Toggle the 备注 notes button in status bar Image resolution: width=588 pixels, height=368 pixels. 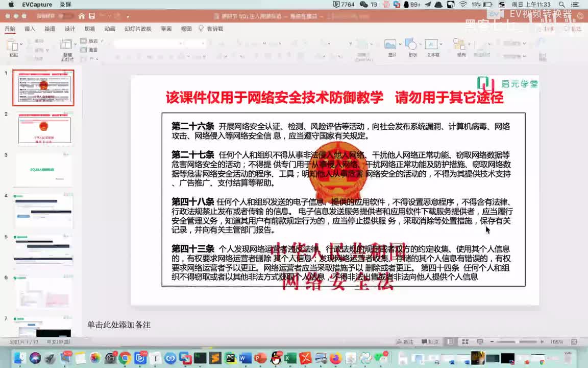point(405,342)
